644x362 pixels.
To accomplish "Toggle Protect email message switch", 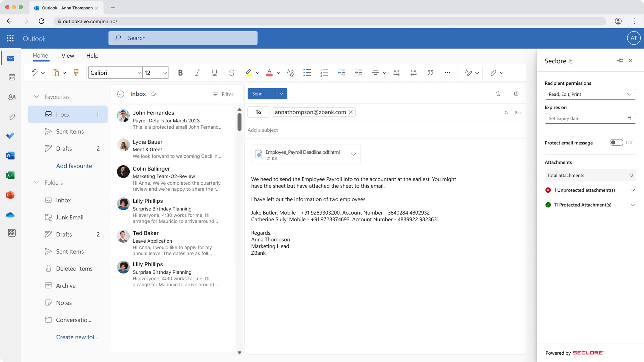I will click(616, 143).
